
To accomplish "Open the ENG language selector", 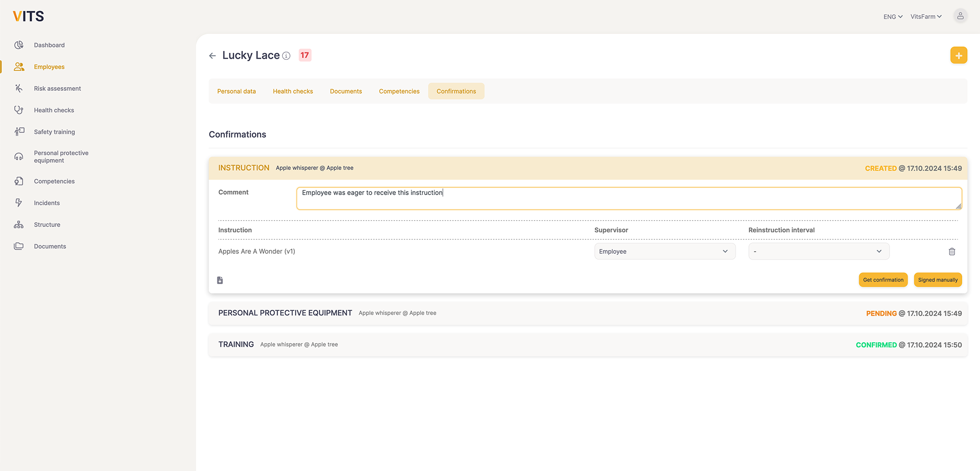I will 892,17.
